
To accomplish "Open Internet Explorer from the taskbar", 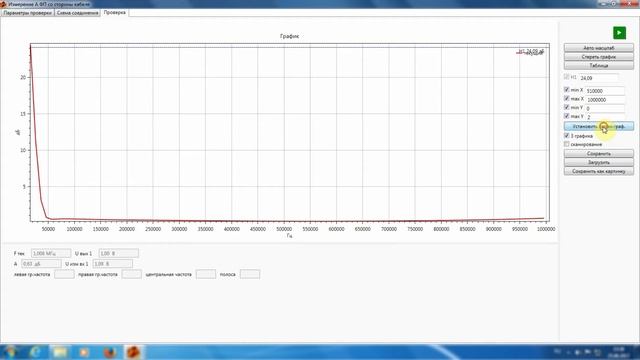I will pos(36,352).
